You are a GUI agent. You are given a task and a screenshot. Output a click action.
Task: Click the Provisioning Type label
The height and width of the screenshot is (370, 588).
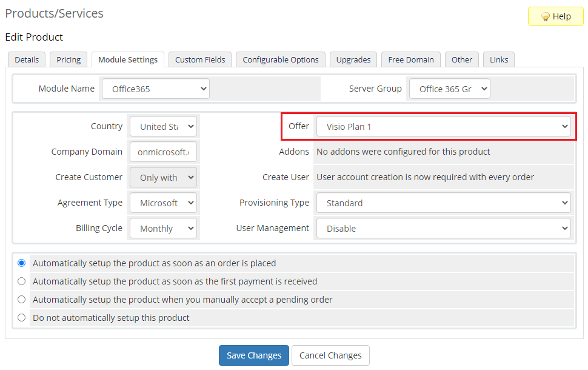(x=275, y=203)
